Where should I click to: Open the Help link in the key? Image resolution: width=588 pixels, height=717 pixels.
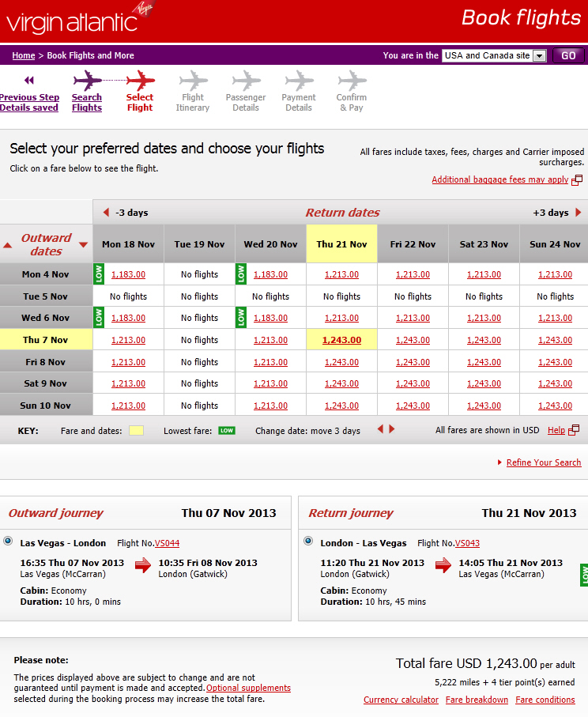pos(556,430)
